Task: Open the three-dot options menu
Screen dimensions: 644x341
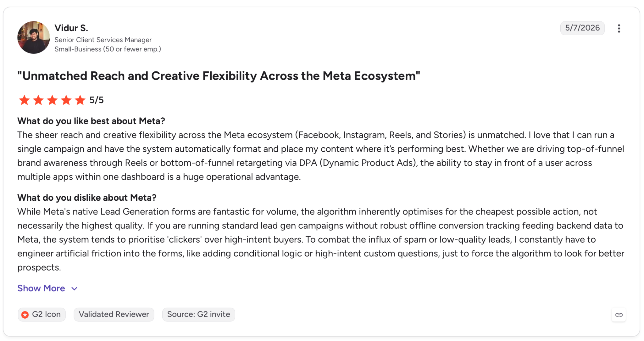Action: click(x=619, y=28)
